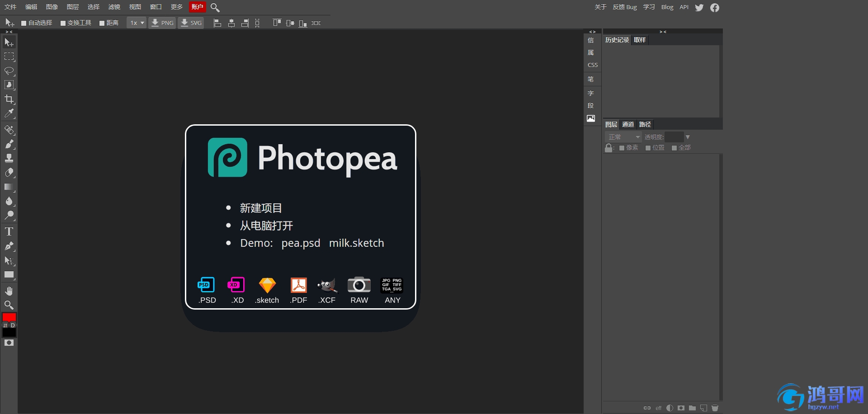Image resolution: width=868 pixels, height=414 pixels.
Task: Select the Clone Stamp tool
Action: pyautogui.click(x=9, y=158)
